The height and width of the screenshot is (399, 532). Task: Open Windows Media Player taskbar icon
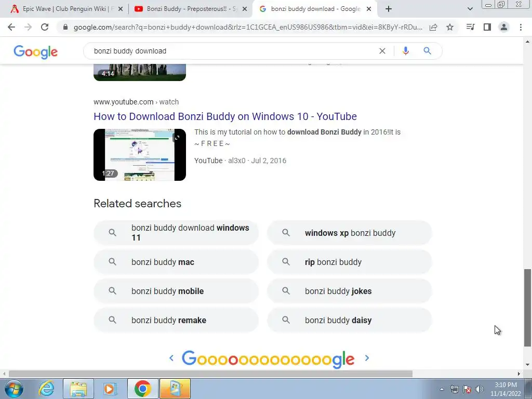[110, 389]
